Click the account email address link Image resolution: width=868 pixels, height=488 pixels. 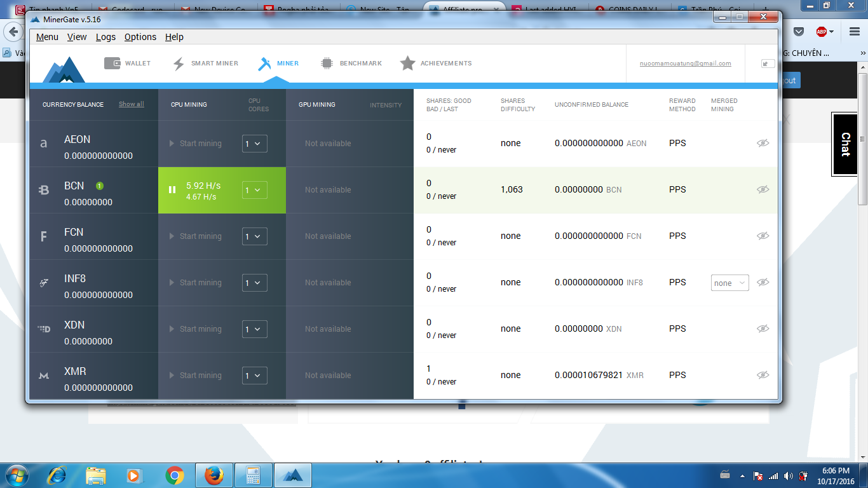pos(685,64)
